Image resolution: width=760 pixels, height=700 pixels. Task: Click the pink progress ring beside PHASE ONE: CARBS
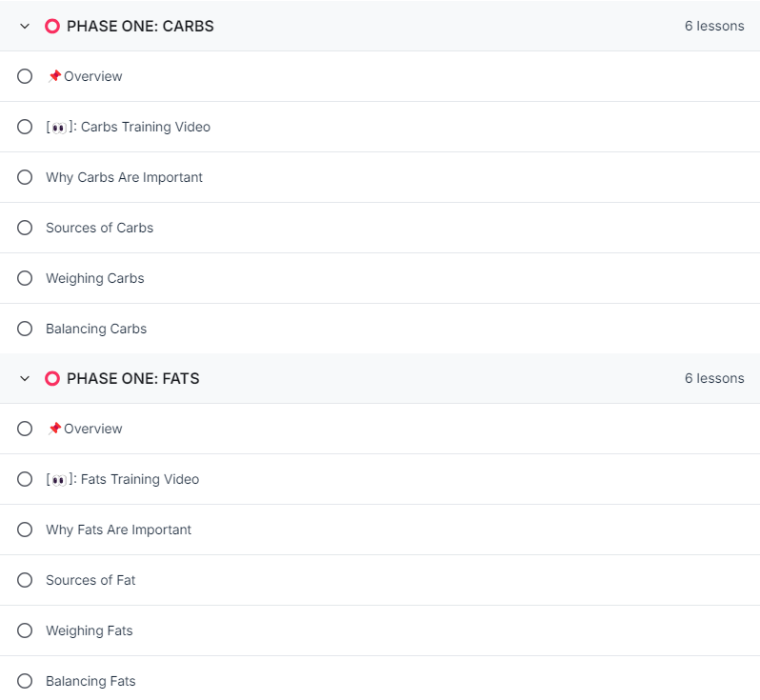pos(52,26)
